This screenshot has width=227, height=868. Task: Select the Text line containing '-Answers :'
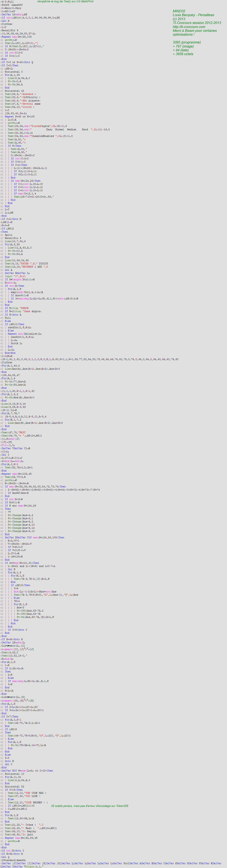(18, 94)
